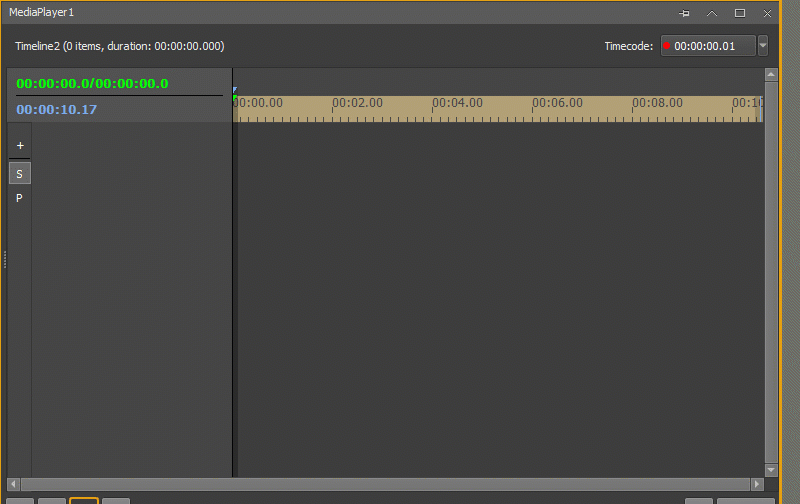Click the plus button to add a track
Image resolution: width=800 pixels, height=504 pixels.
[20, 145]
